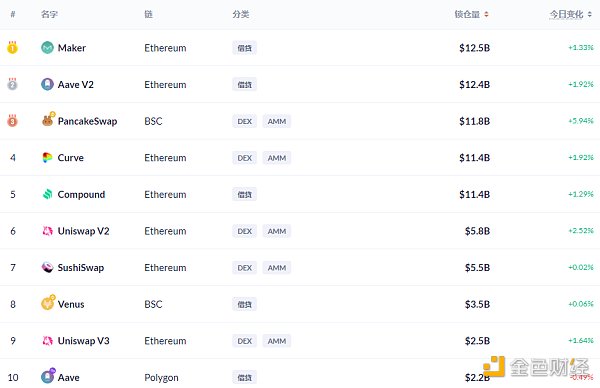
Task: Select the DEX tag on PancakeSwap row
Action: [x=245, y=121]
